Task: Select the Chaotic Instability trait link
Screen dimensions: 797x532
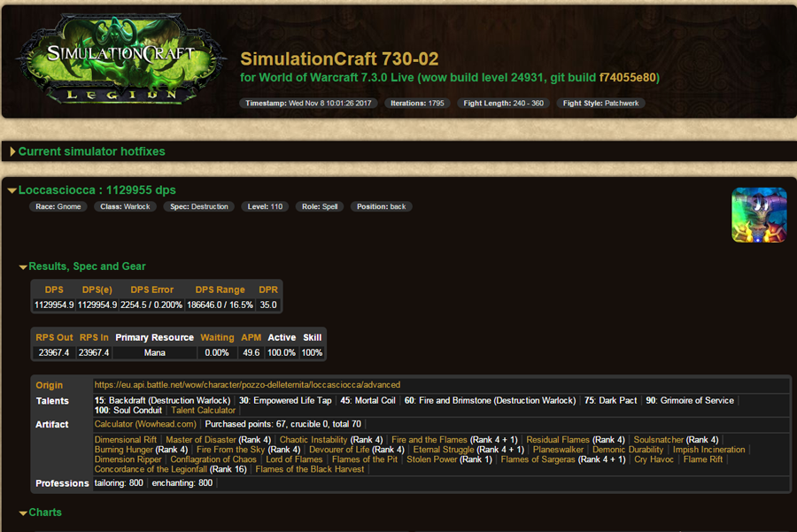Action: (313, 440)
